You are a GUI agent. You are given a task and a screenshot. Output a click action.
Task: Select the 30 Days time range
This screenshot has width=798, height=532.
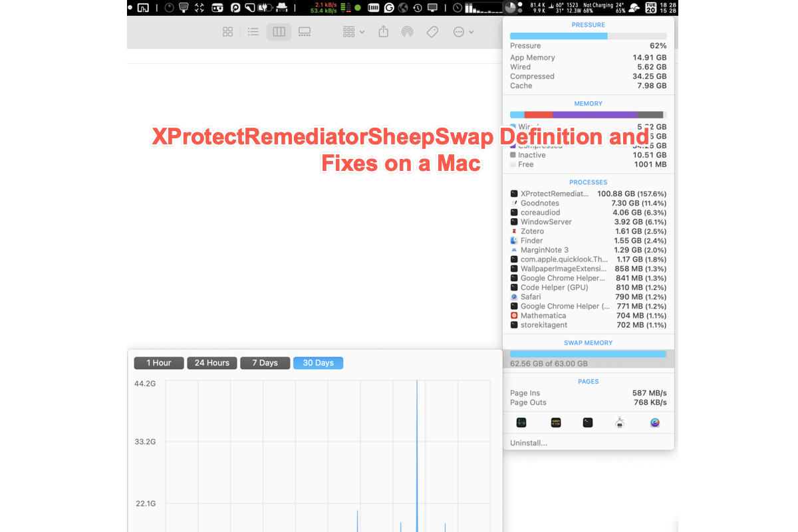point(318,362)
